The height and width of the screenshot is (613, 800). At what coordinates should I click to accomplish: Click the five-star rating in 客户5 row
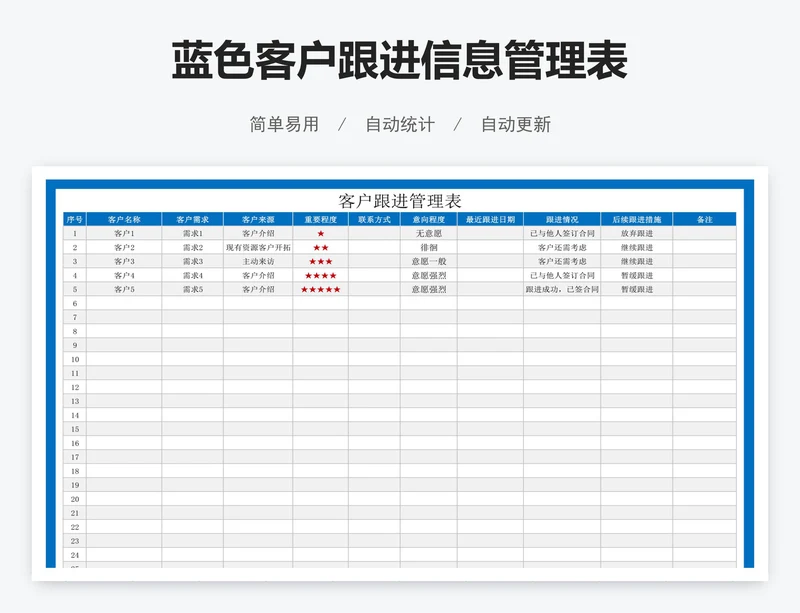click(x=320, y=289)
